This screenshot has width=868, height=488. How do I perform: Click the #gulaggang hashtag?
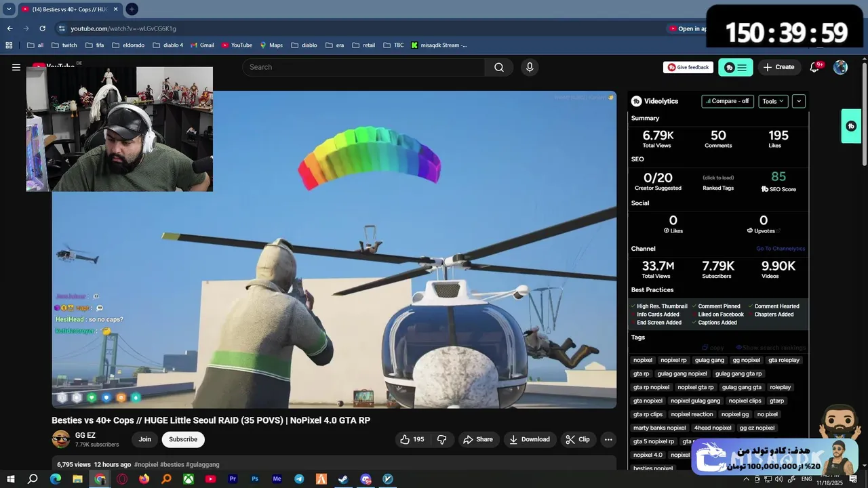(x=203, y=465)
